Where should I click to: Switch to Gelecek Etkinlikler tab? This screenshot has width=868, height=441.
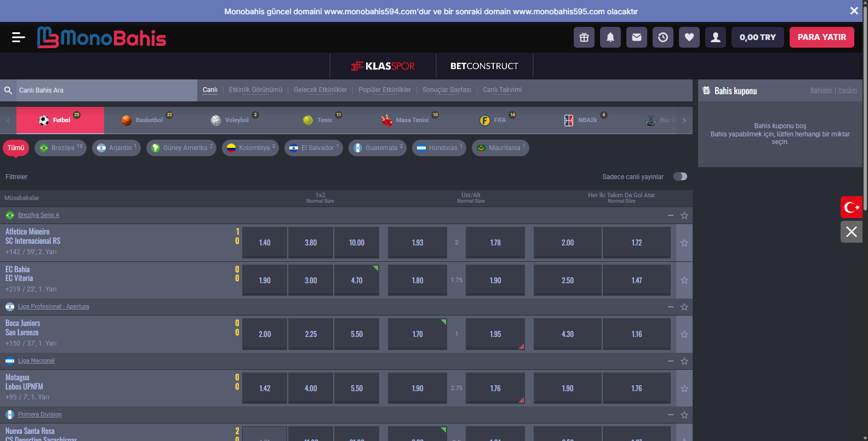click(320, 90)
